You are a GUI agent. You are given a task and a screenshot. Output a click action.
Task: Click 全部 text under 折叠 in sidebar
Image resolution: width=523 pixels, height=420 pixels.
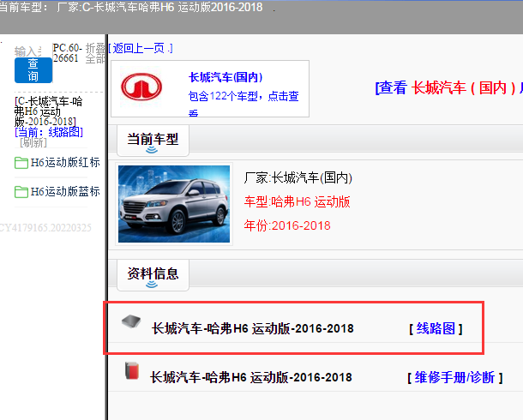tap(95, 59)
